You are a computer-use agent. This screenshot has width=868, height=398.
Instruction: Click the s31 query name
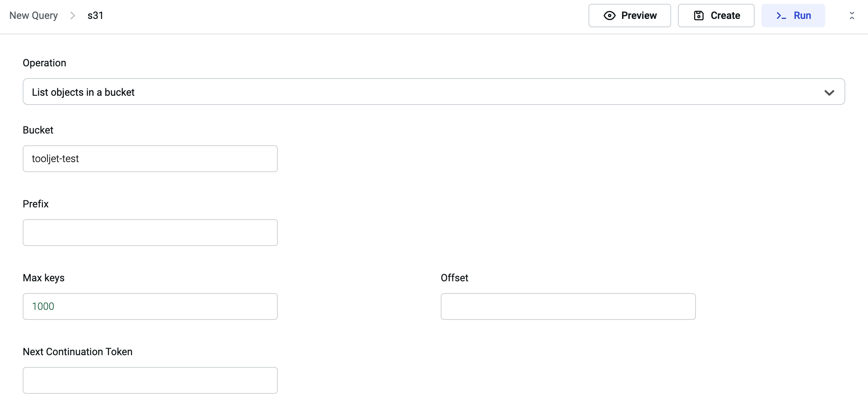(x=95, y=16)
